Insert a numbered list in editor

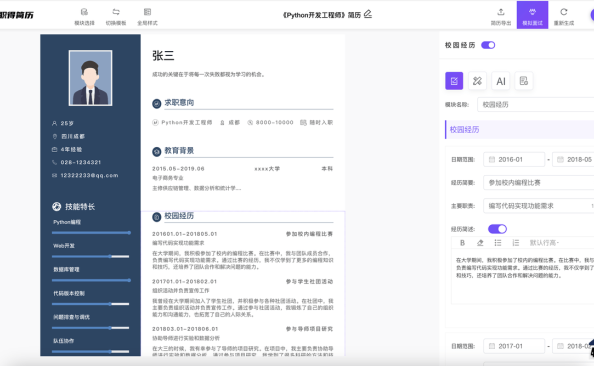click(x=516, y=243)
